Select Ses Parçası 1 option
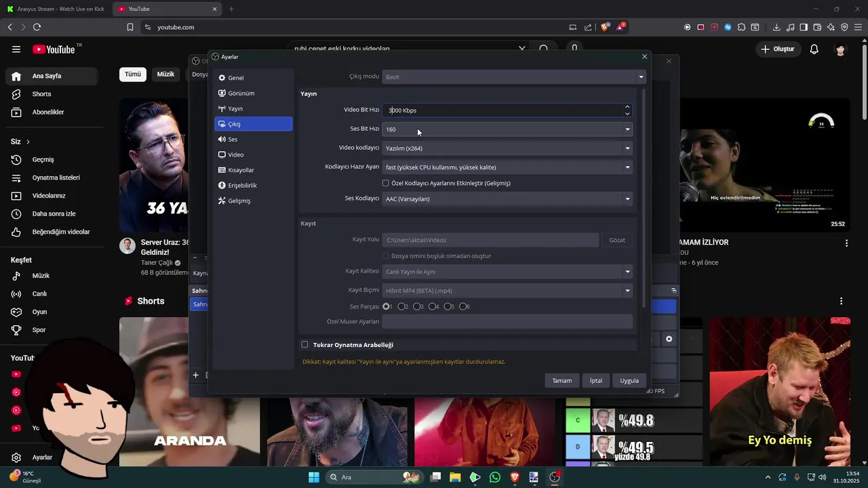The image size is (868, 488). click(x=387, y=306)
